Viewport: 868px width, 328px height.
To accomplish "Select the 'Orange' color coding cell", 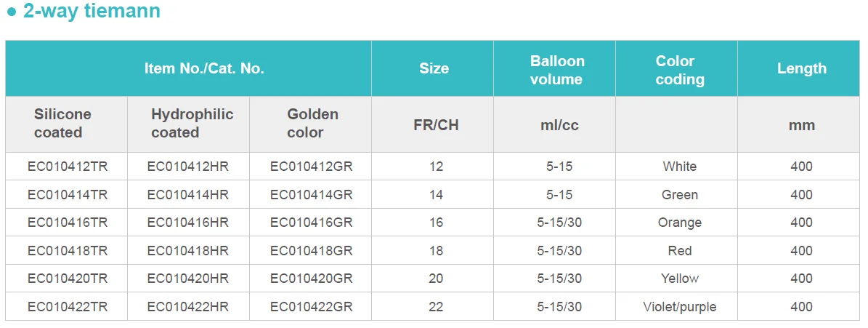I will (x=679, y=223).
